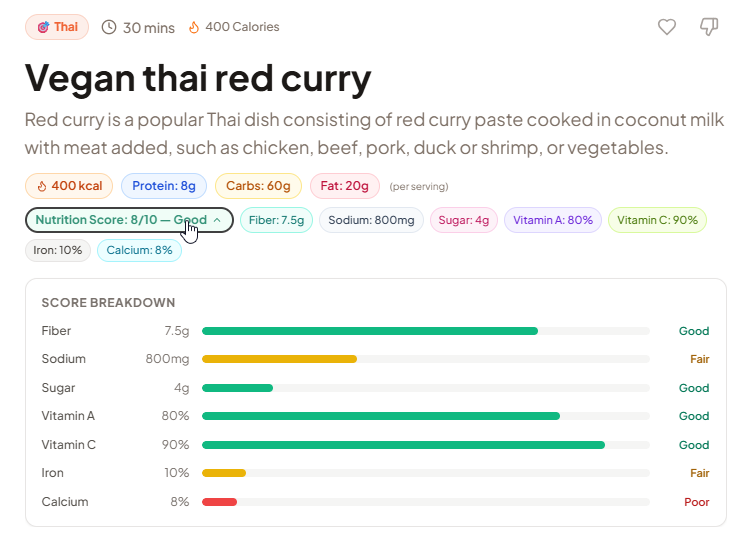
Task: Click the clock icon beside 30 mins
Action: [x=109, y=27]
